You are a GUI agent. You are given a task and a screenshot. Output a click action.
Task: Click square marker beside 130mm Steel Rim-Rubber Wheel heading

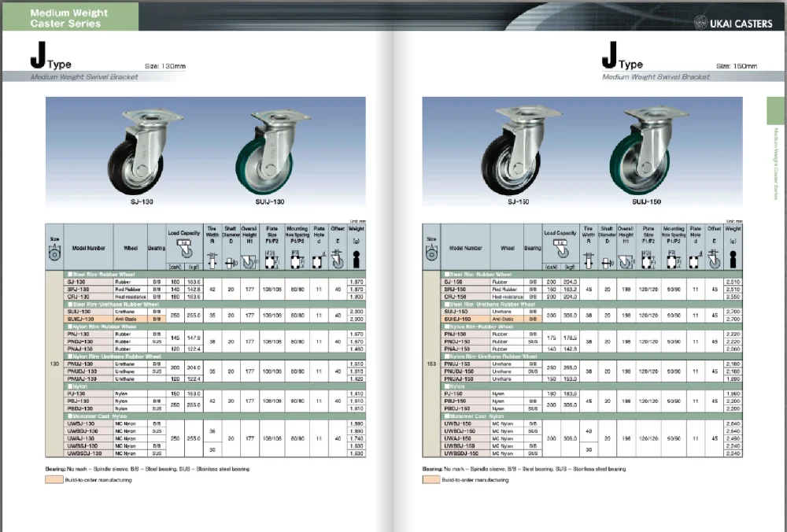point(69,273)
